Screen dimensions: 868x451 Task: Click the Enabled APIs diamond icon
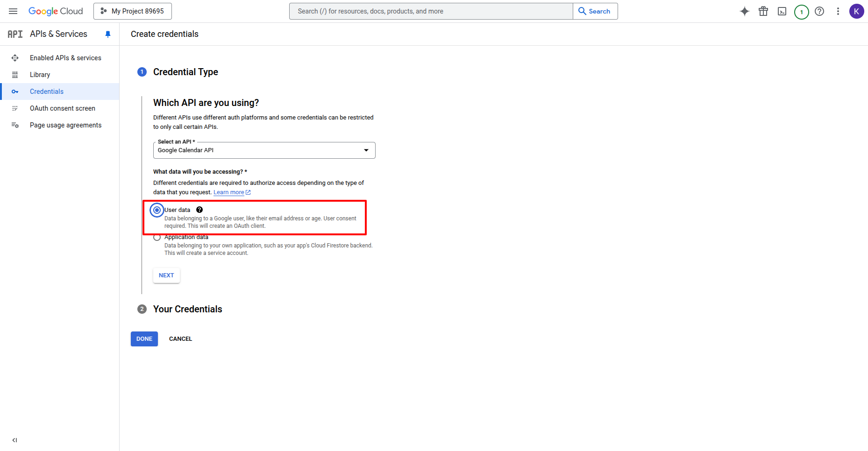click(x=15, y=58)
